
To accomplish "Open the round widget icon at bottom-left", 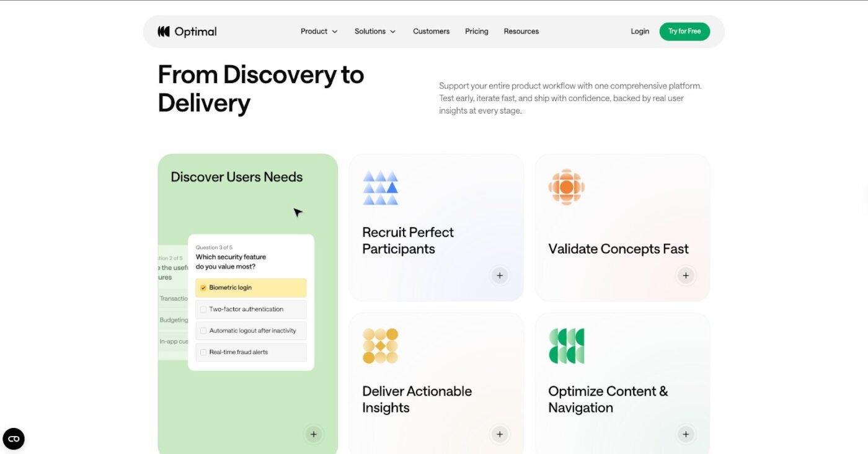I will coord(14,439).
